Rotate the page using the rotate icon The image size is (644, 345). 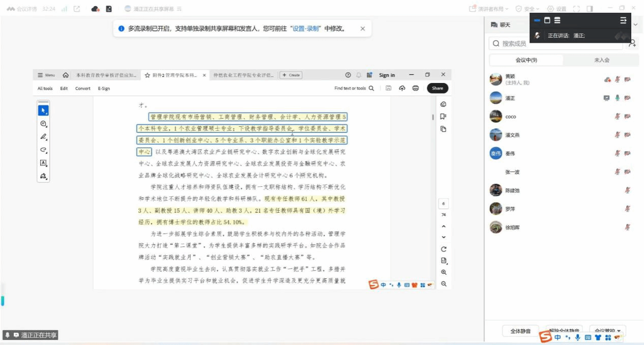click(x=444, y=249)
